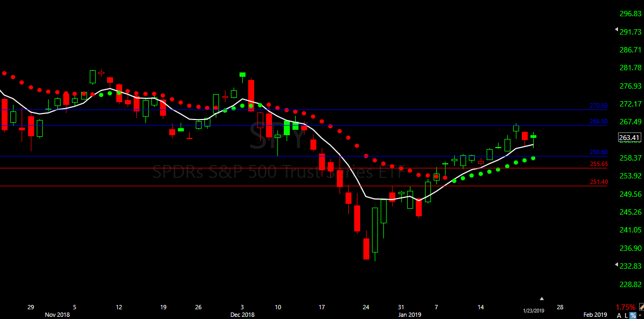This screenshot has height=319, width=644.
Task: Click the date tick labeled 26
Action: [198, 307]
